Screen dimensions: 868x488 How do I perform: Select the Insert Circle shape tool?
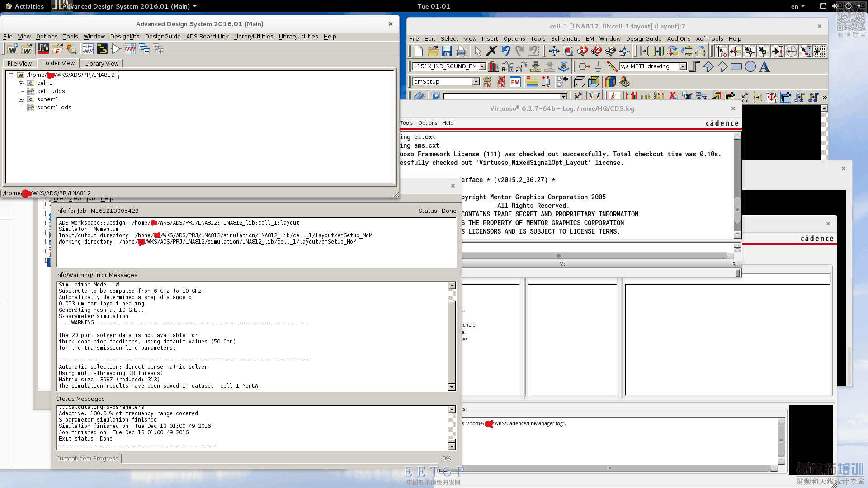(750, 67)
